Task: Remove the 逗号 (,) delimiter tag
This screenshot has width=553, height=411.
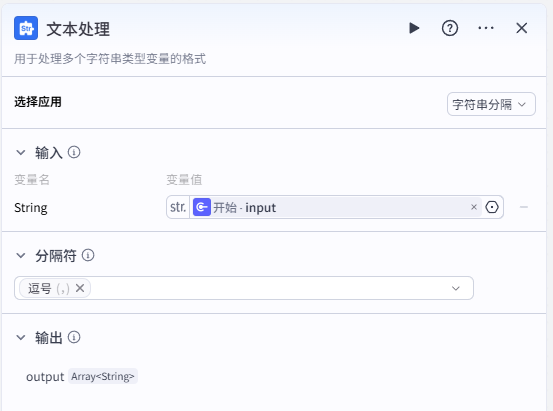Action: coord(80,288)
